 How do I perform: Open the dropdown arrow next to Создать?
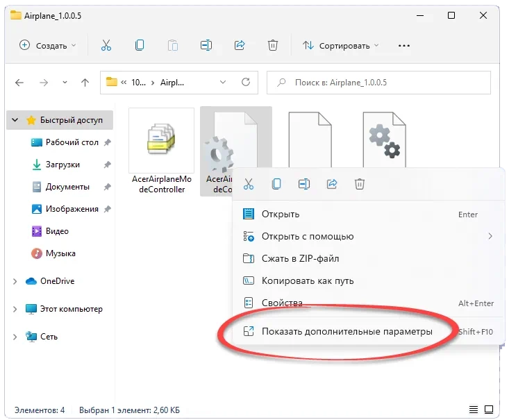[x=74, y=45]
